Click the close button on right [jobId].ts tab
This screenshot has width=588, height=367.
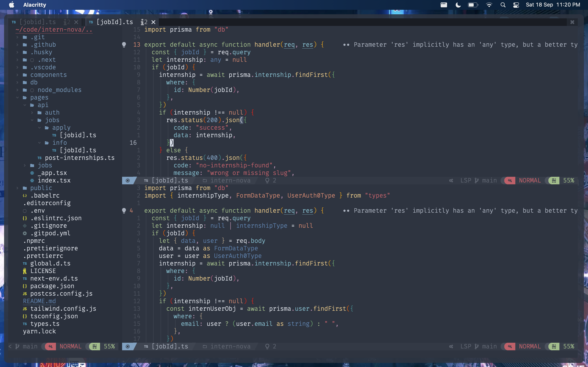pos(153,22)
